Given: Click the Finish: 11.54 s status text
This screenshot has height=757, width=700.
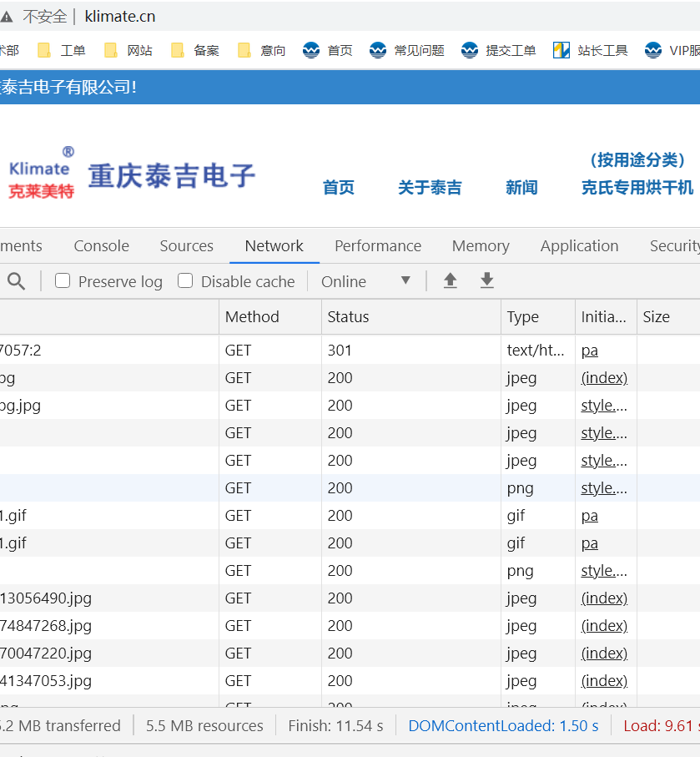Looking at the screenshot, I should [335, 725].
